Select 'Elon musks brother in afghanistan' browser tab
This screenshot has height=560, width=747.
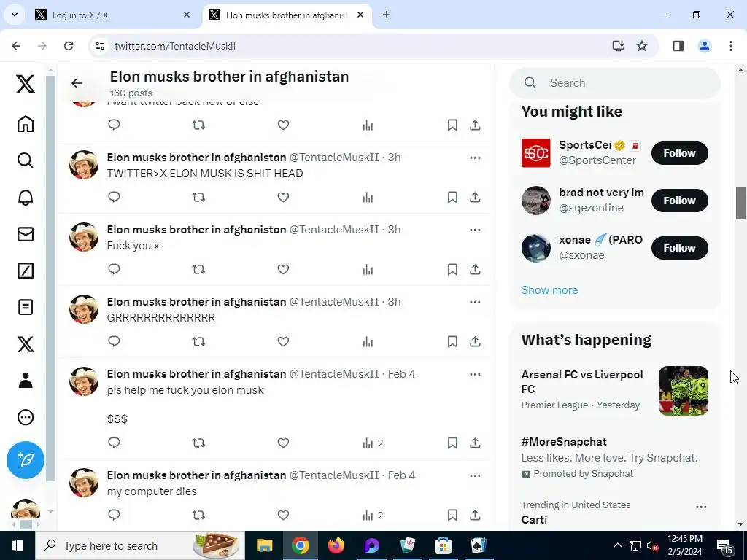tap(286, 15)
